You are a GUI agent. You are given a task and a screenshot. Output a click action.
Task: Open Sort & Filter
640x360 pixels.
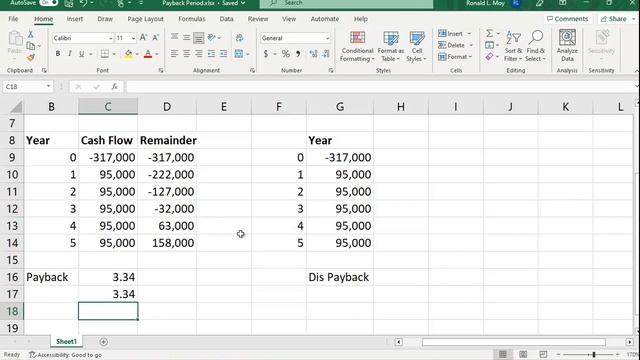513,46
